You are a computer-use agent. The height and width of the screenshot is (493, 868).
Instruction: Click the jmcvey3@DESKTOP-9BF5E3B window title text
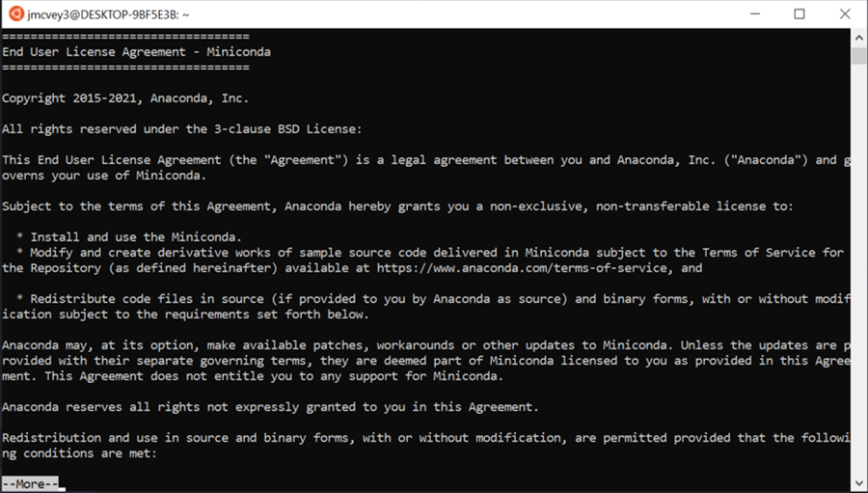[x=108, y=14]
